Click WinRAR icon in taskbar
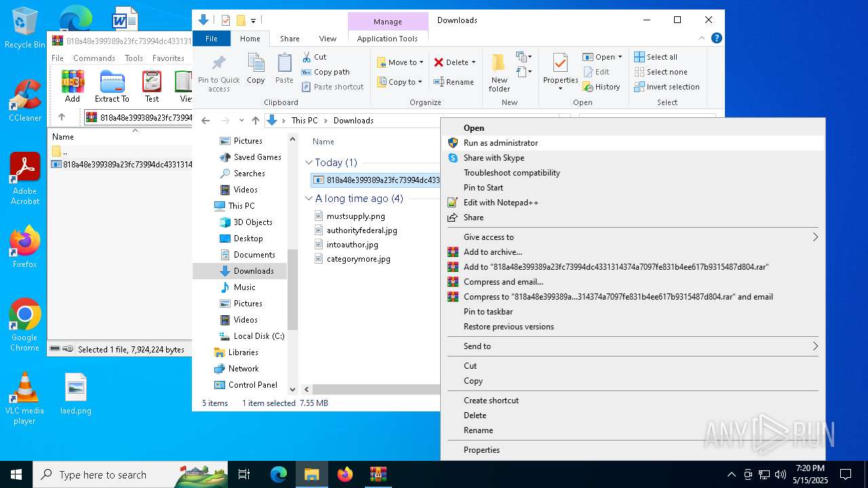Screen dimensions: 868x488 [378, 474]
